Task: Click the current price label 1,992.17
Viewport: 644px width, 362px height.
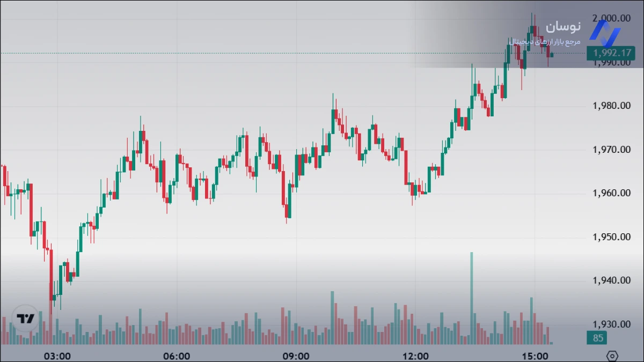Action: coord(611,53)
